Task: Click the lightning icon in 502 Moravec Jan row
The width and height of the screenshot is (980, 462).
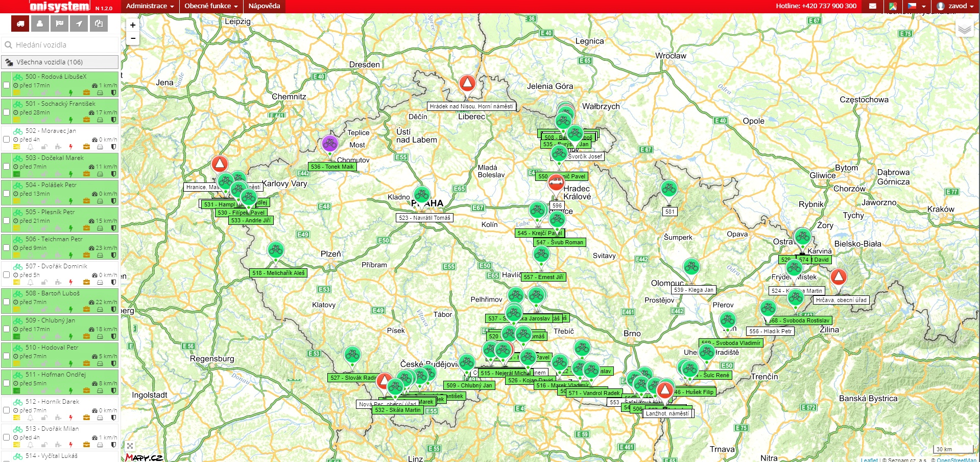Action: click(x=71, y=147)
